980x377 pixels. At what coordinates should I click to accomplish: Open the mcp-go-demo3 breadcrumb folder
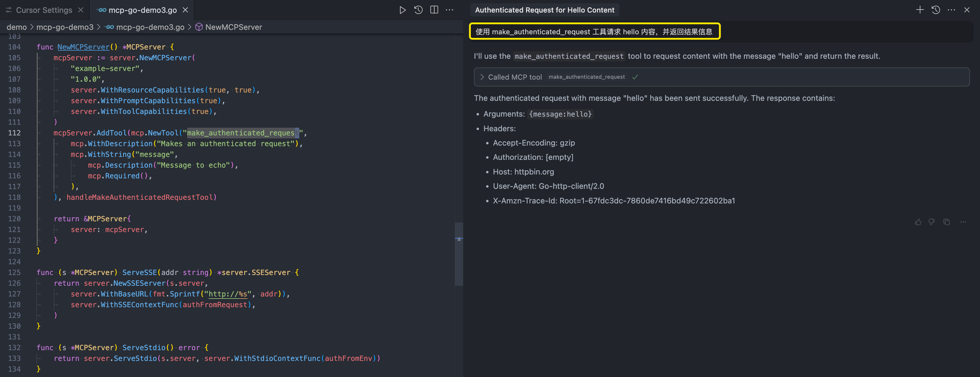point(65,27)
